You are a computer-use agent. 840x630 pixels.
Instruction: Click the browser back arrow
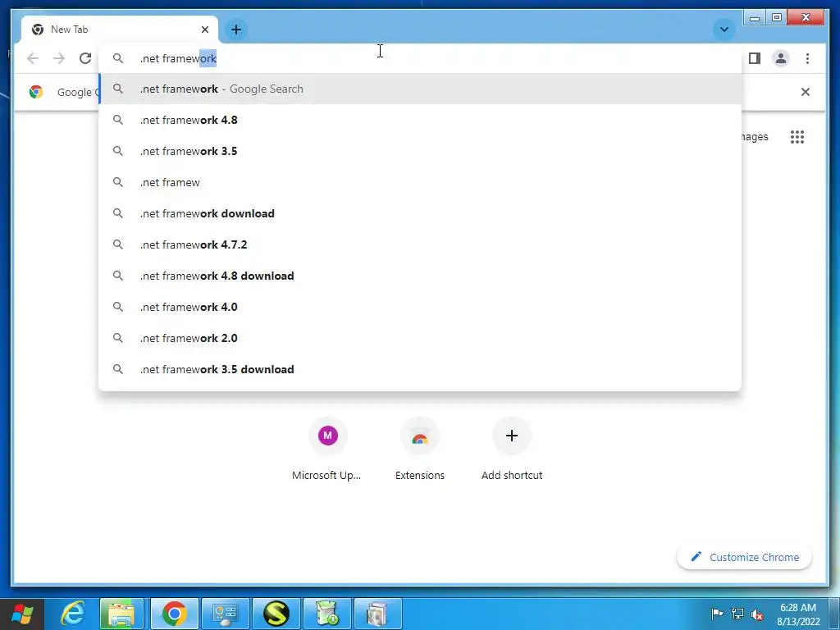tap(33, 58)
